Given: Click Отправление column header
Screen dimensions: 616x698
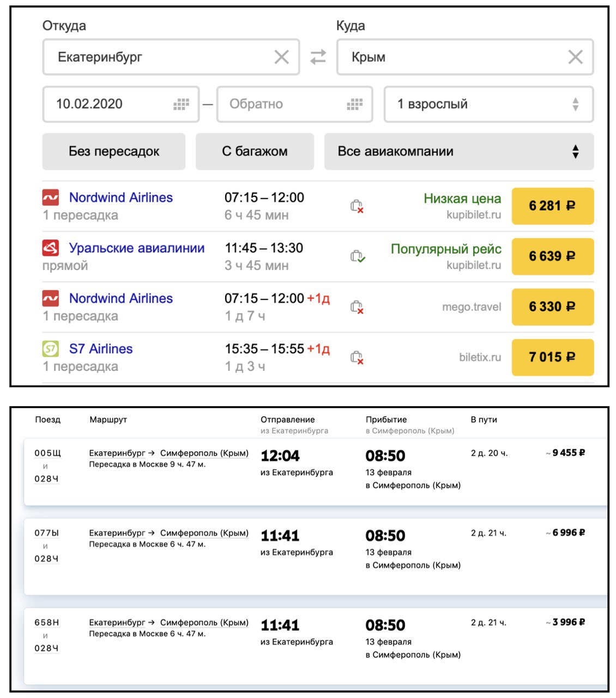Looking at the screenshot, I should 288,419.
